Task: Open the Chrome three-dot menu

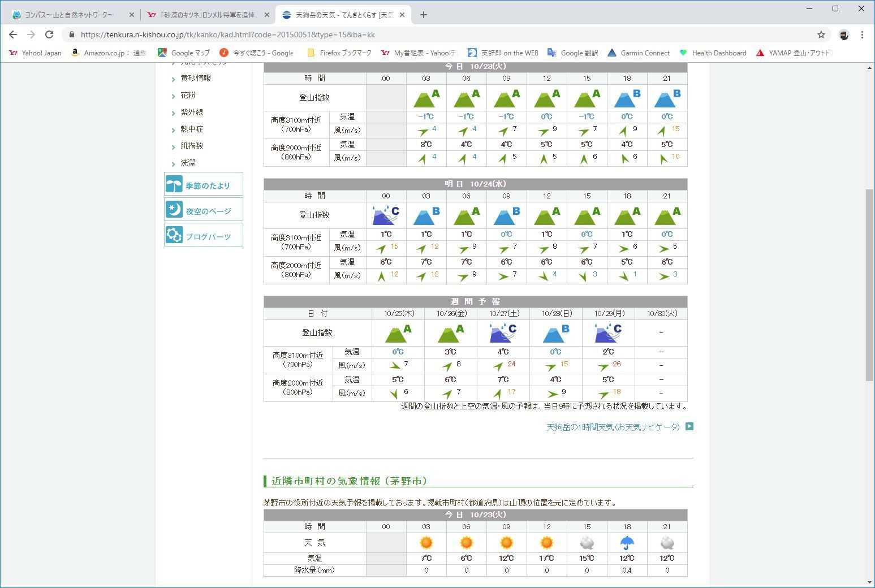Action: [862, 34]
